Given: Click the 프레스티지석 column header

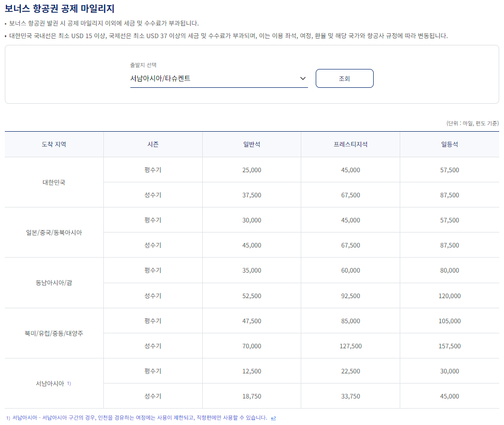Looking at the screenshot, I should tap(350, 144).
